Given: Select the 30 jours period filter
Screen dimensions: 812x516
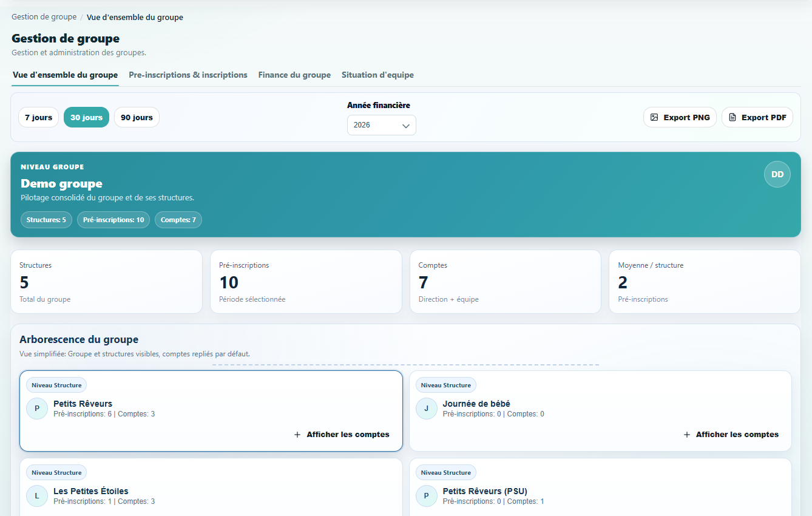Looking at the screenshot, I should point(86,117).
